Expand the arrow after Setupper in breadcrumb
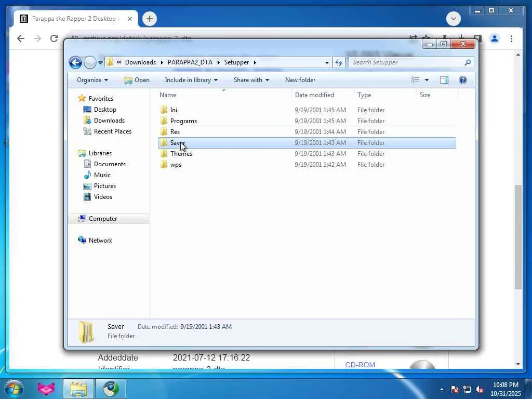The height and width of the screenshot is (399, 532). tap(255, 62)
